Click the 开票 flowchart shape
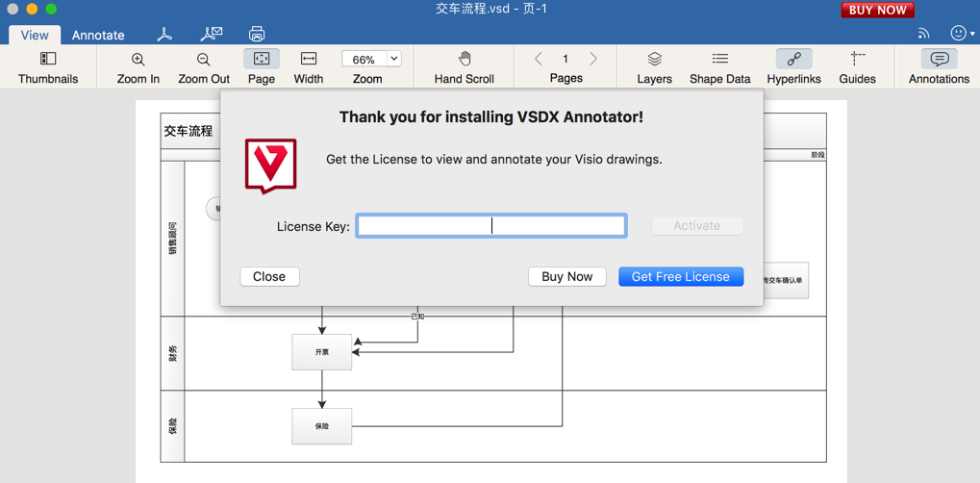Viewport: 980px width, 483px height. point(322,352)
